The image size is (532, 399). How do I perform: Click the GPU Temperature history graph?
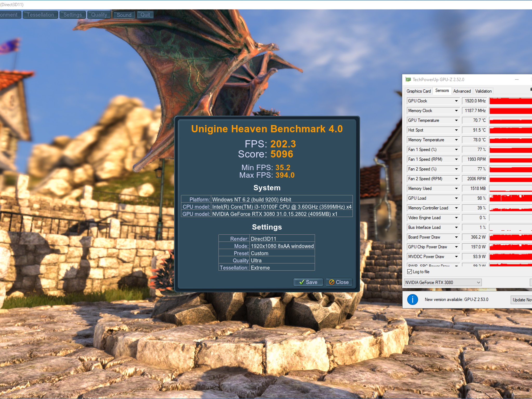(x=511, y=120)
